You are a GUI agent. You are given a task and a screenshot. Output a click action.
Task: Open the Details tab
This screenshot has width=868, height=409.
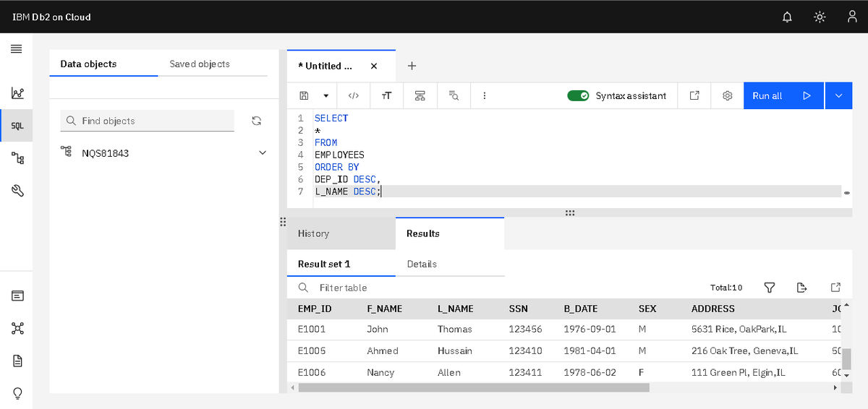(450, 264)
